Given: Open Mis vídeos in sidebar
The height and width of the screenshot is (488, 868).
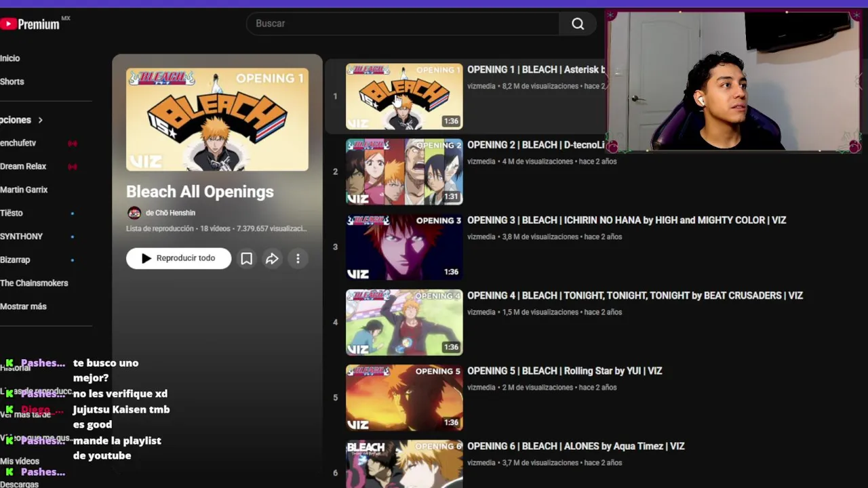Looking at the screenshot, I should (20, 462).
